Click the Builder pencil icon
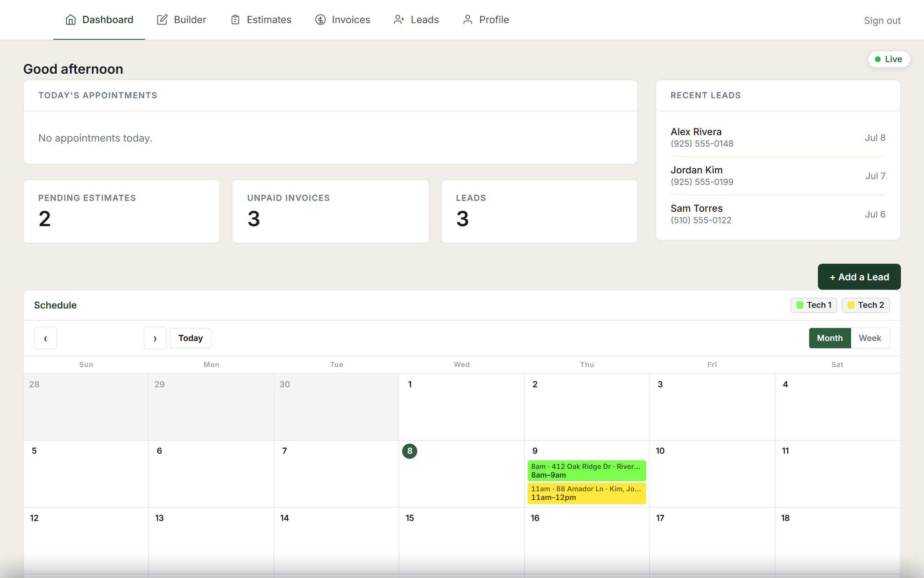Viewport: 924px width, 578px height. (162, 20)
